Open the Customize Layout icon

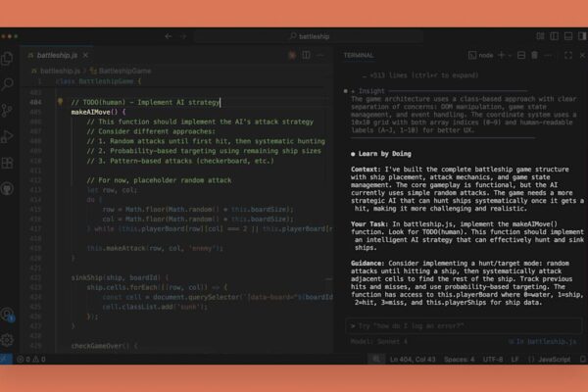(x=540, y=36)
